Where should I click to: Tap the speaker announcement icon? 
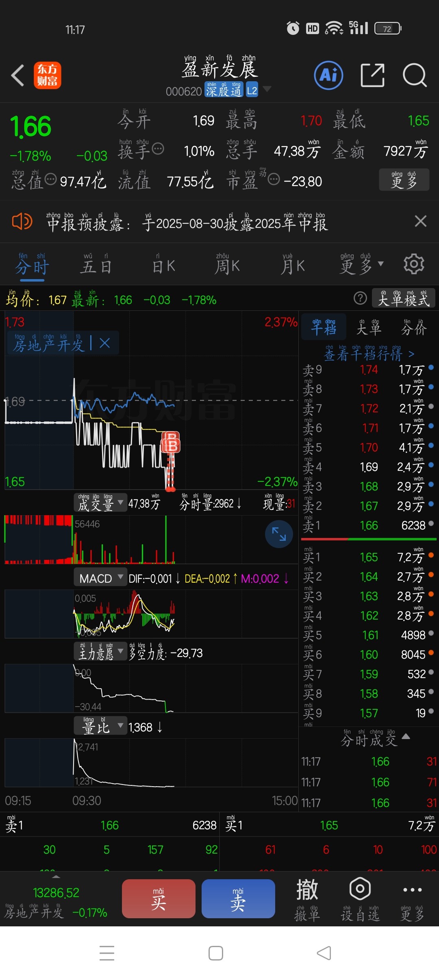pos(22,221)
